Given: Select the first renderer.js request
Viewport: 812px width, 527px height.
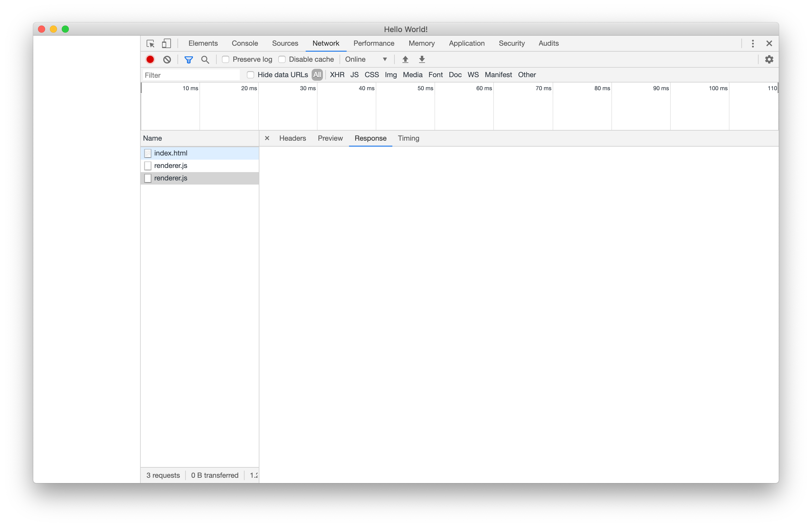Looking at the screenshot, I should click(x=200, y=166).
